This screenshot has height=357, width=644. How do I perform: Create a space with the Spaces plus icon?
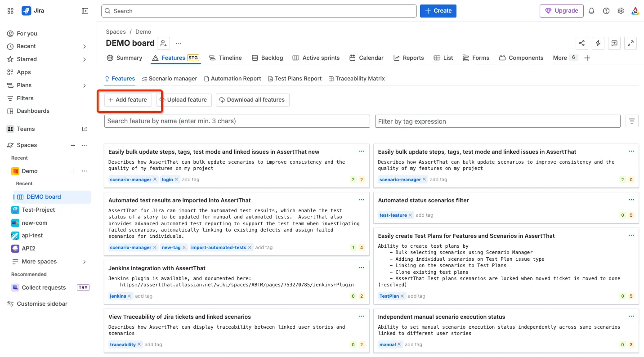pyautogui.click(x=73, y=145)
